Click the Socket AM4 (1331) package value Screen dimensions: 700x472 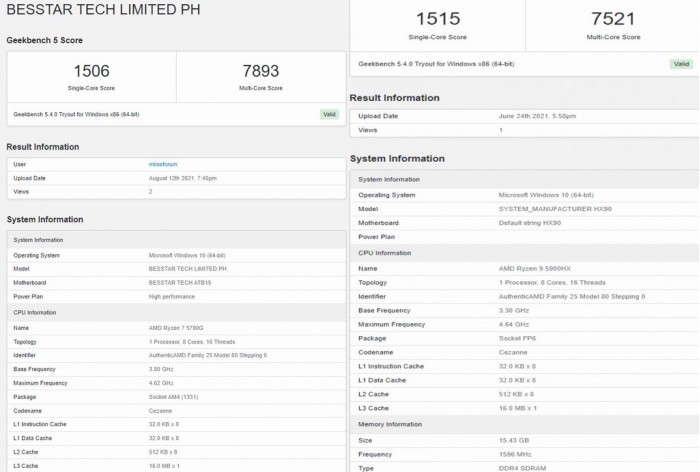(174, 397)
